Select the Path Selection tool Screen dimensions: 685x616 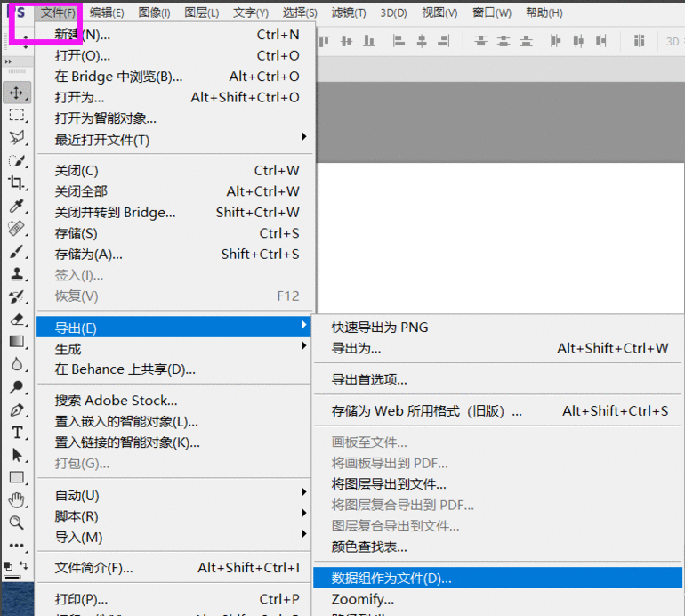click(x=16, y=455)
